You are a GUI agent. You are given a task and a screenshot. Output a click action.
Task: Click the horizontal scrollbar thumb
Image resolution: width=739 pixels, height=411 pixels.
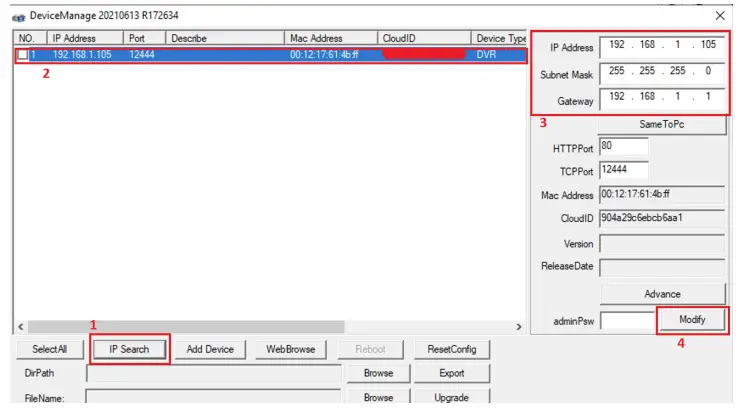click(x=186, y=326)
